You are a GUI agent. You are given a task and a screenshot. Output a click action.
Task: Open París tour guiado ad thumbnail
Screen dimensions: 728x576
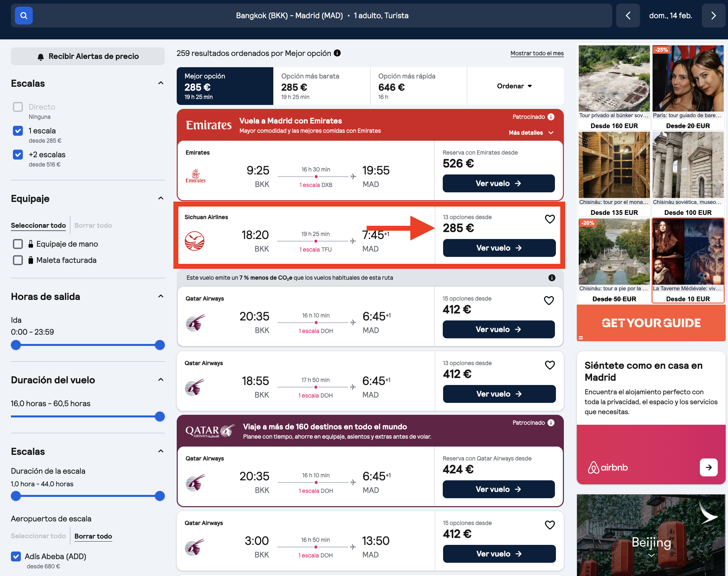(x=688, y=78)
